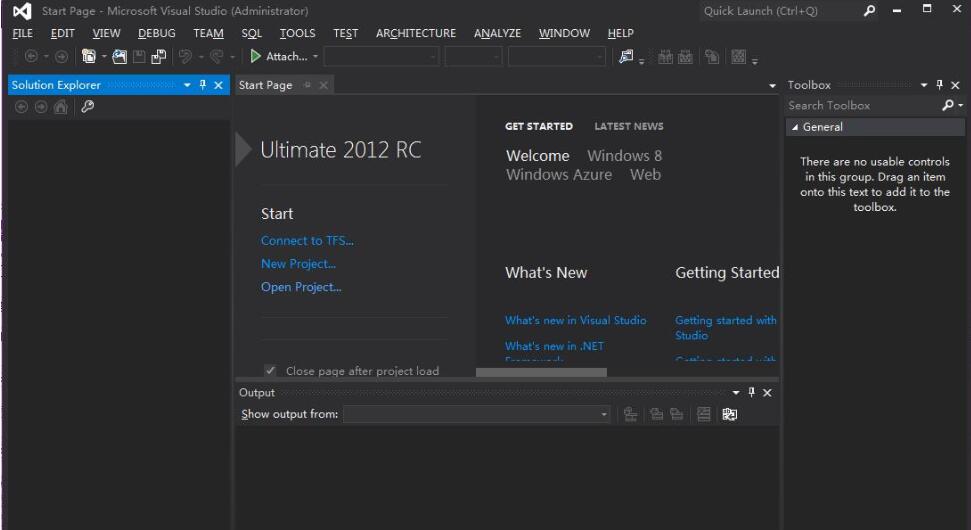971x530 pixels.
Task: Toggle Word Wrap in Output panel
Action: 730,414
